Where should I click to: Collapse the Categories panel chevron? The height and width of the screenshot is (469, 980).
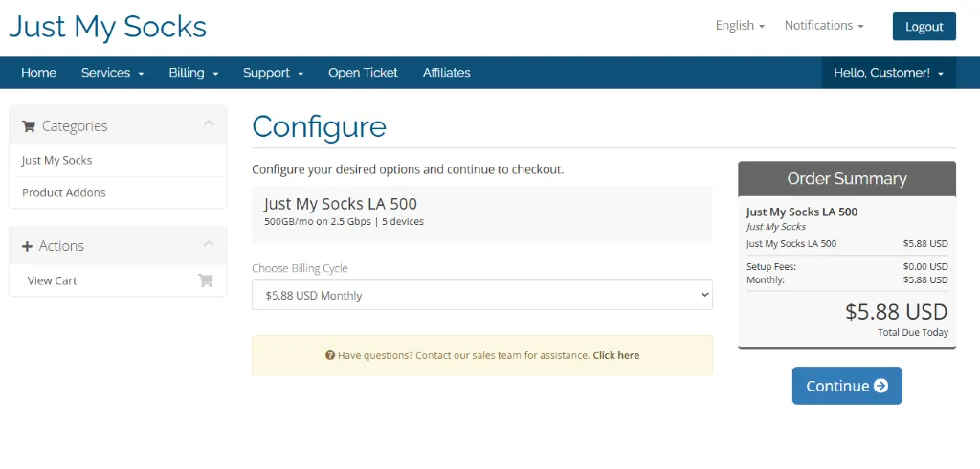[x=209, y=123]
